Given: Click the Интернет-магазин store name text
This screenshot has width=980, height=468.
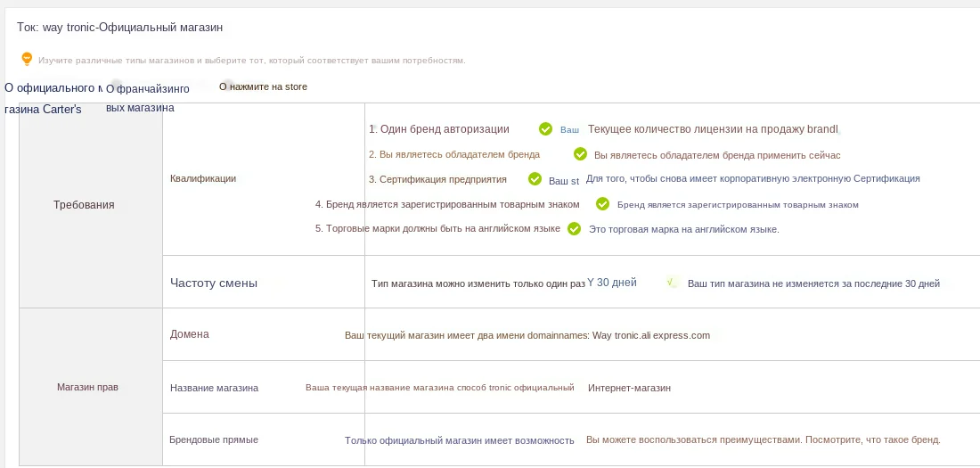Looking at the screenshot, I should (x=629, y=388).
